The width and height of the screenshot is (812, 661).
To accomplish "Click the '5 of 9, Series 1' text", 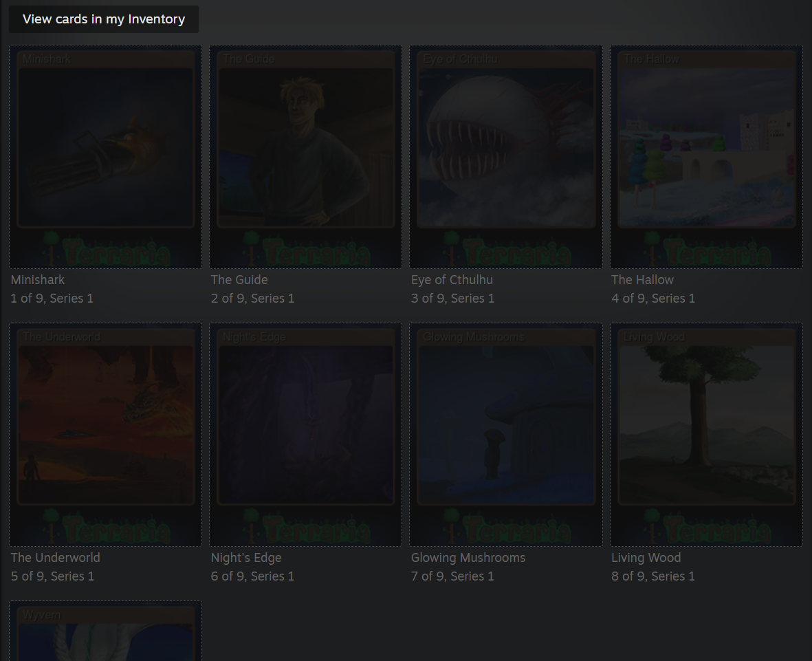I will point(53,576).
